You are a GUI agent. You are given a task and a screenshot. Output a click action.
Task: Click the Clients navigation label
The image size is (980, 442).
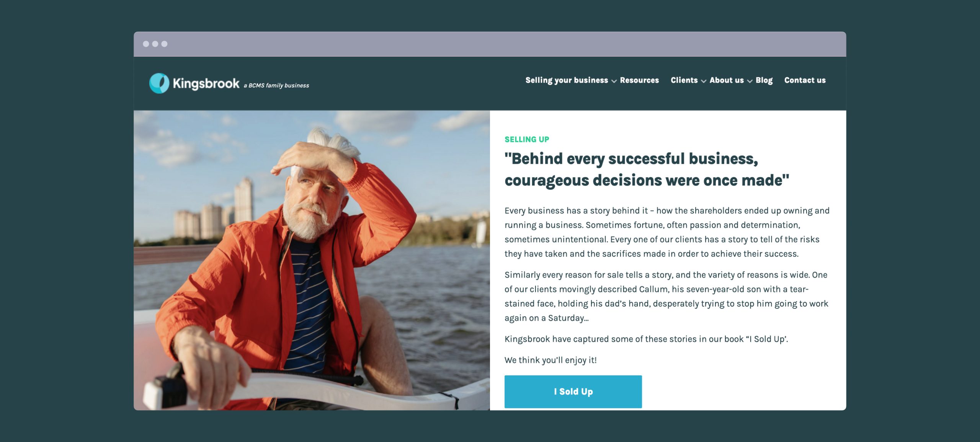point(684,80)
